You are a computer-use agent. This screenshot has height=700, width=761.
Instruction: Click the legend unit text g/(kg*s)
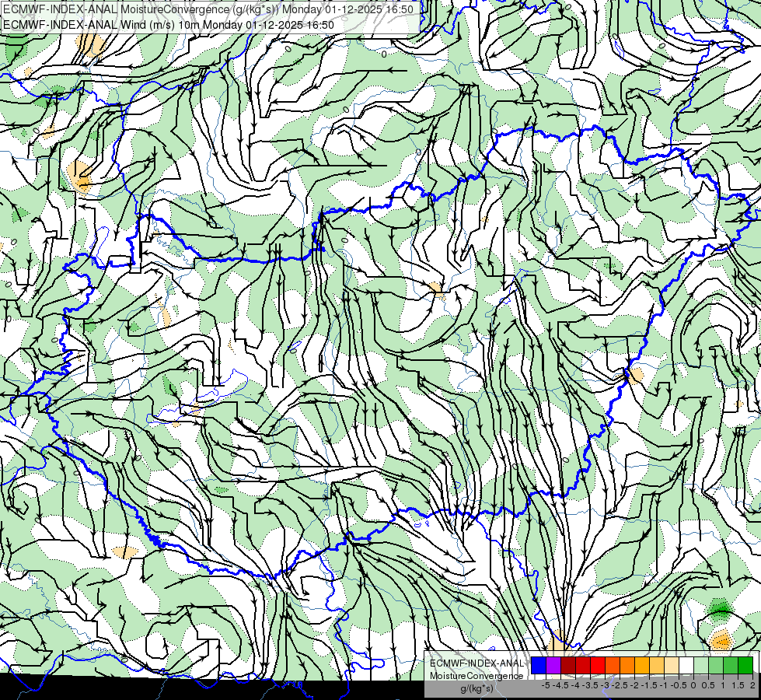pyautogui.click(x=477, y=688)
